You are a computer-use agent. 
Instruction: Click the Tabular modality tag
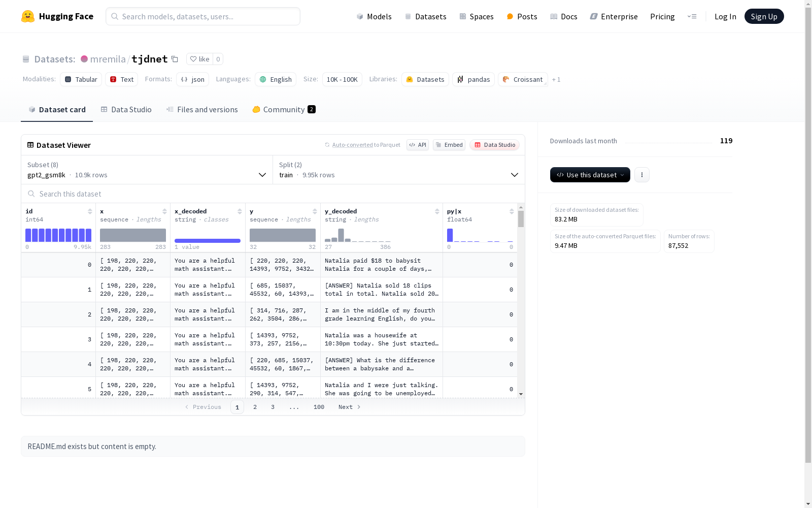point(81,79)
